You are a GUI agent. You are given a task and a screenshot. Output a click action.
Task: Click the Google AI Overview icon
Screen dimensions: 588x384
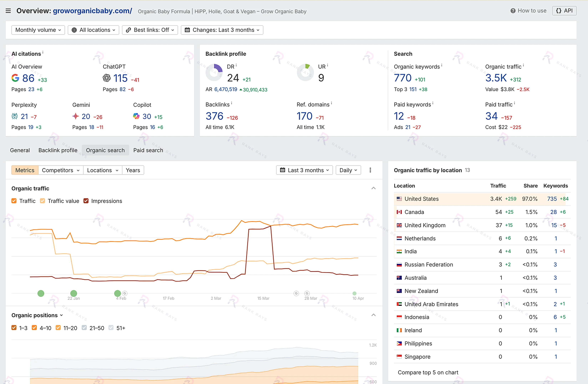[15, 78]
